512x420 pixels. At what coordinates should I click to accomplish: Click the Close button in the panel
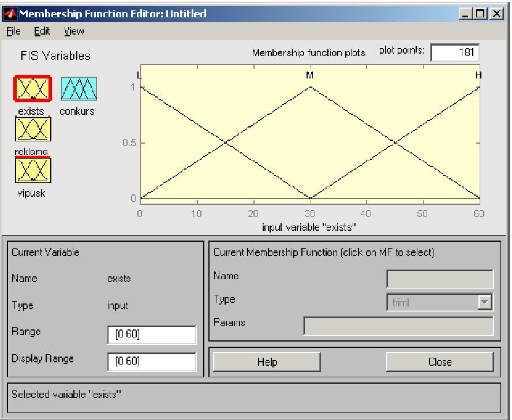[440, 362]
